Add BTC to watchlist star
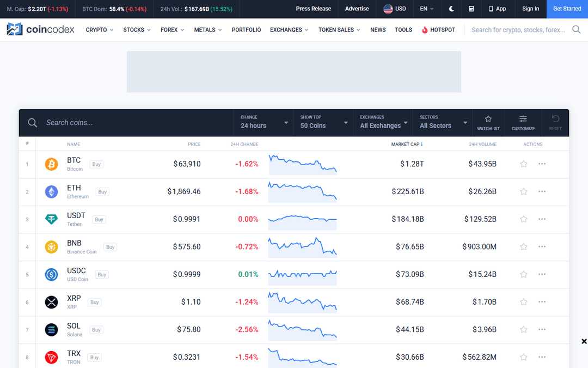588x368 pixels. pyautogui.click(x=524, y=164)
